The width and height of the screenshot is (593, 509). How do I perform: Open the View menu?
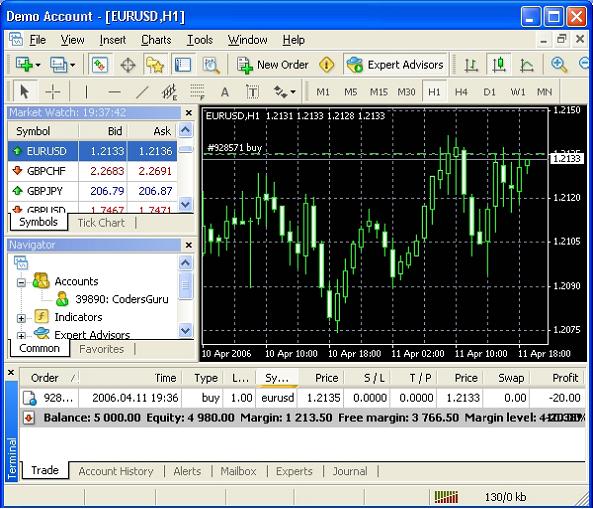click(73, 40)
